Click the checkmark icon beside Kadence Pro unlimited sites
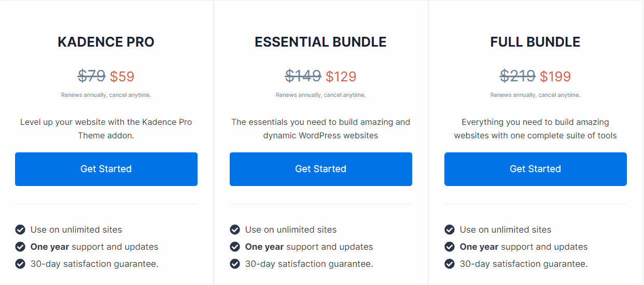 pos(20,230)
